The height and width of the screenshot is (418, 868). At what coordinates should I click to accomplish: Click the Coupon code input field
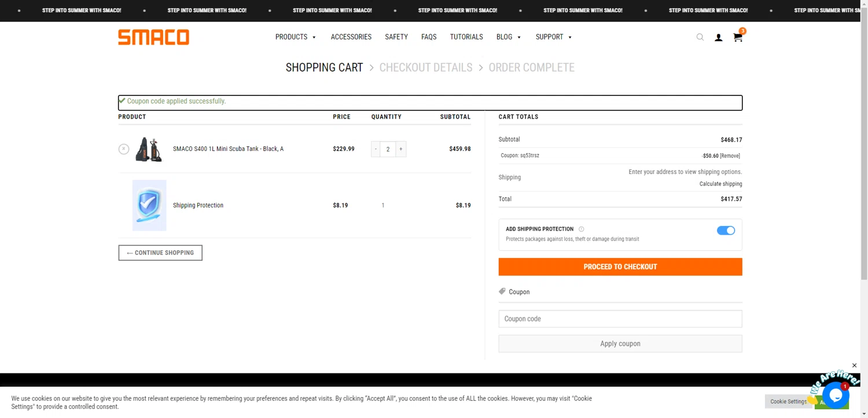tap(620, 319)
